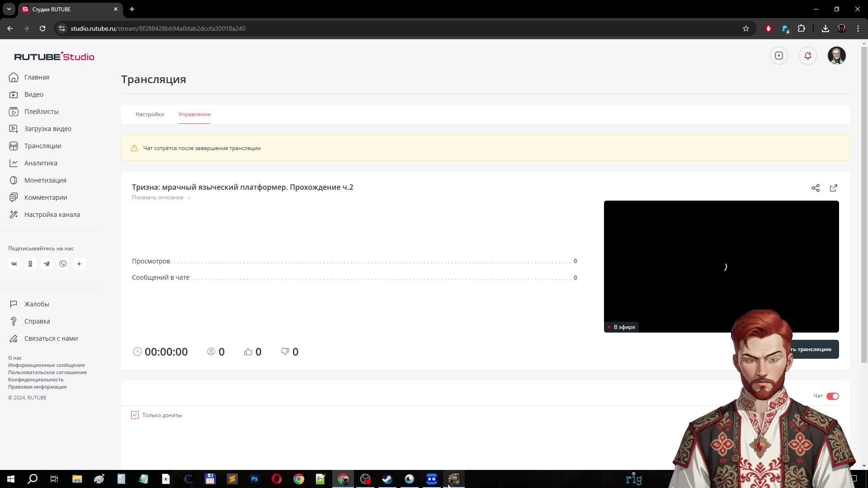Reload the page

(42, 28)
